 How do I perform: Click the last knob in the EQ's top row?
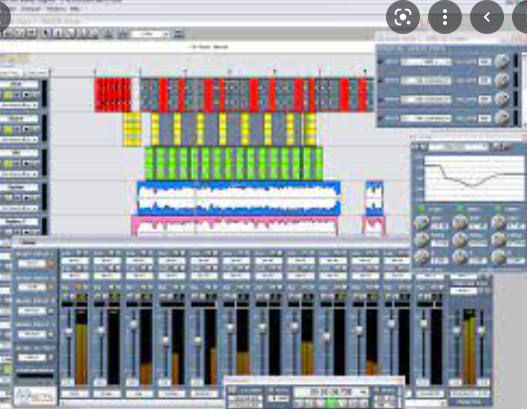point(498,222)
